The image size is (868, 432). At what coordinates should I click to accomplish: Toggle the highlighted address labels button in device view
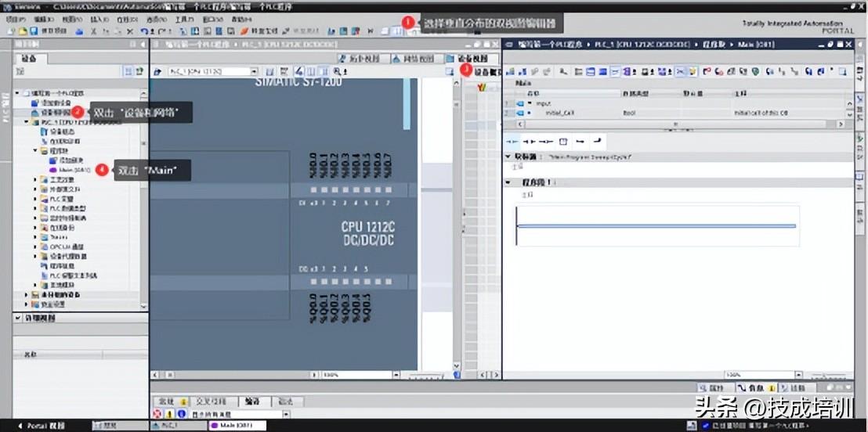point(298,71)
